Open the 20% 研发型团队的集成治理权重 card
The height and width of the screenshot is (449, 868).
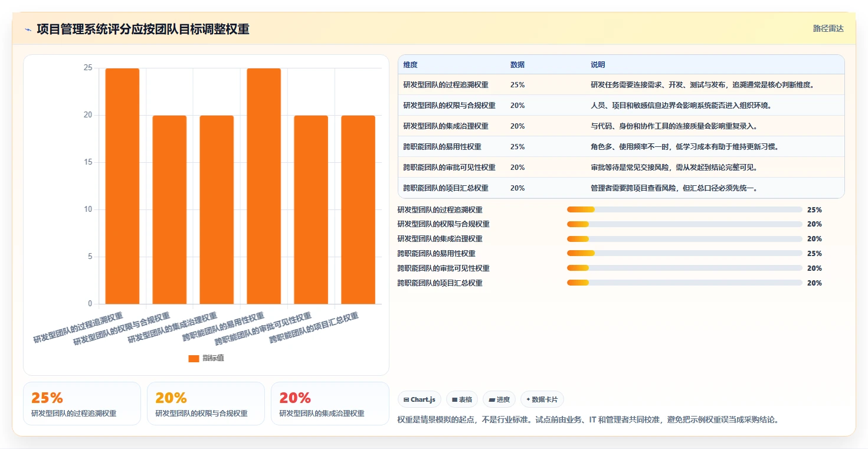pyautogui.click(x=330, y=404)
